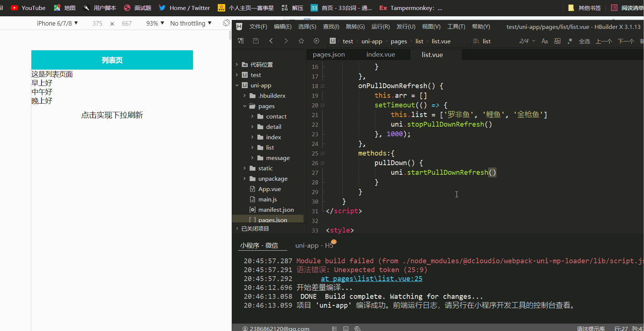Open the 跳转(G) menu
The height and width of the screenshot is (331, 644).
pyautogui.click(x=355, y=27)
